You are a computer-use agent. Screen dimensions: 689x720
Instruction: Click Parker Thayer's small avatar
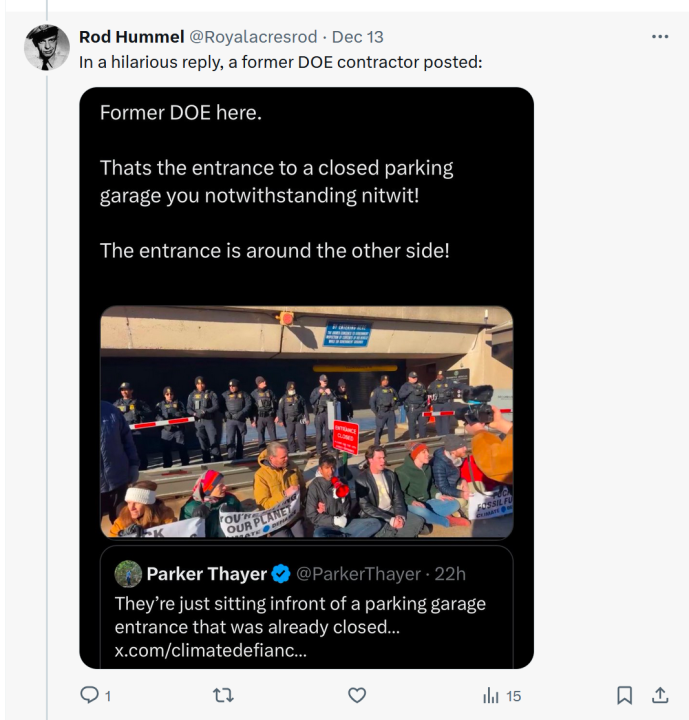point(128,573)
